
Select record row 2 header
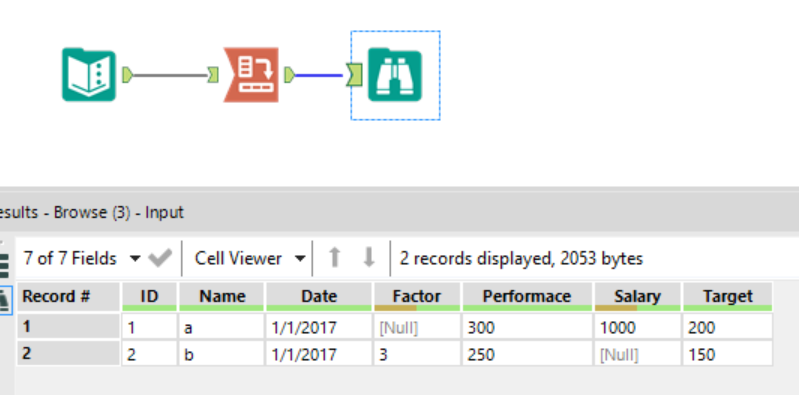tap(69, 353)
